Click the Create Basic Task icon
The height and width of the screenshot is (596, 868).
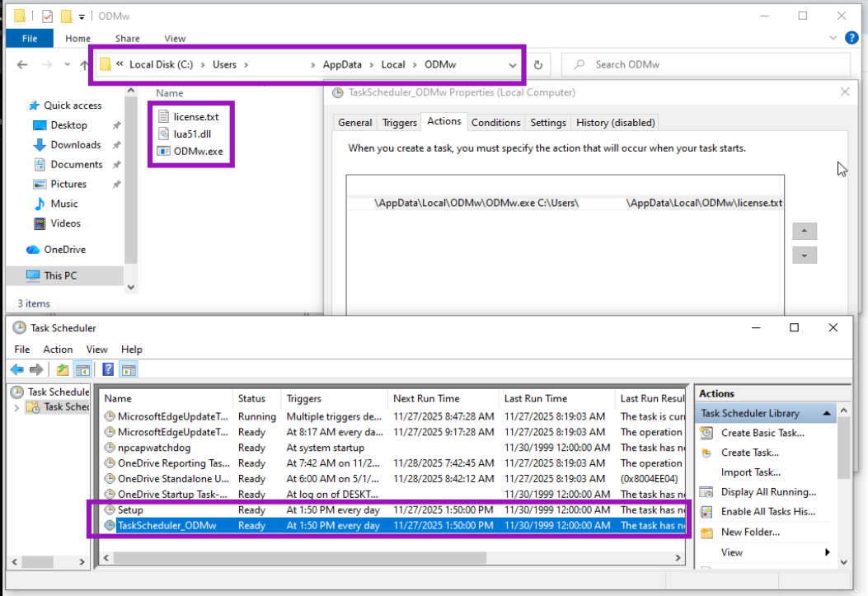pos(707,433)
